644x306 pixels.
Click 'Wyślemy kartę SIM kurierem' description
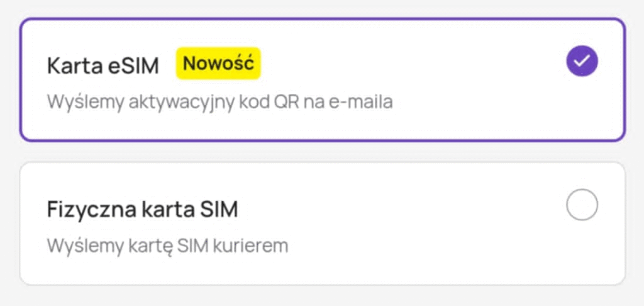[167, 245]
